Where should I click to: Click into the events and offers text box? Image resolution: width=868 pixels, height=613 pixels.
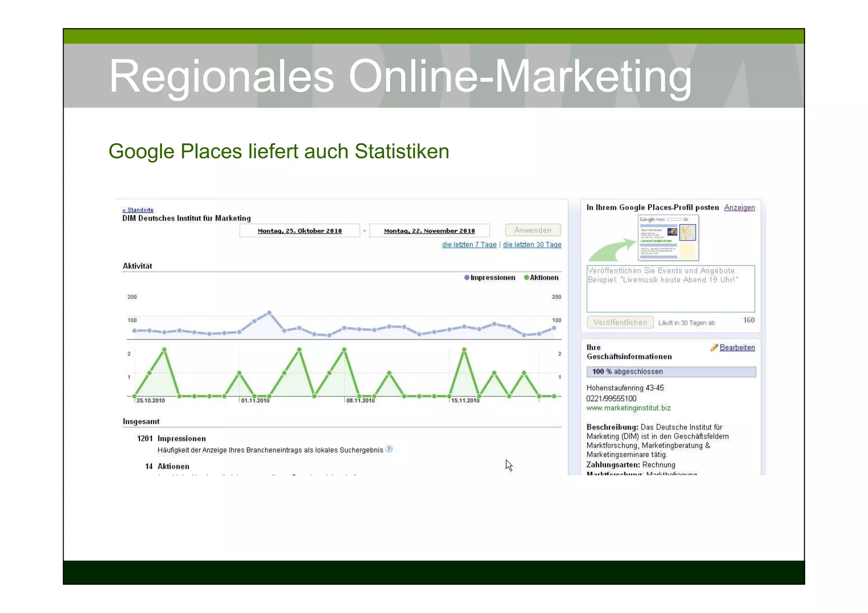point(670,288)
